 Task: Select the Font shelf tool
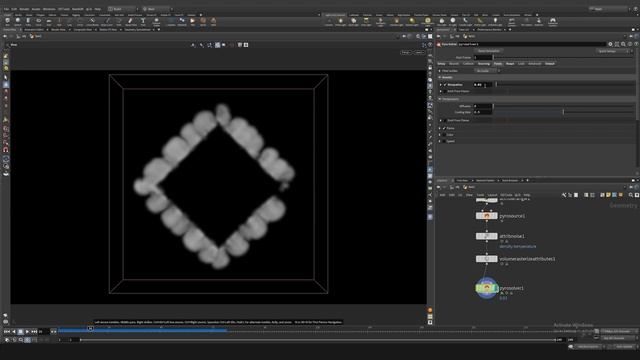tap(143, 21)
